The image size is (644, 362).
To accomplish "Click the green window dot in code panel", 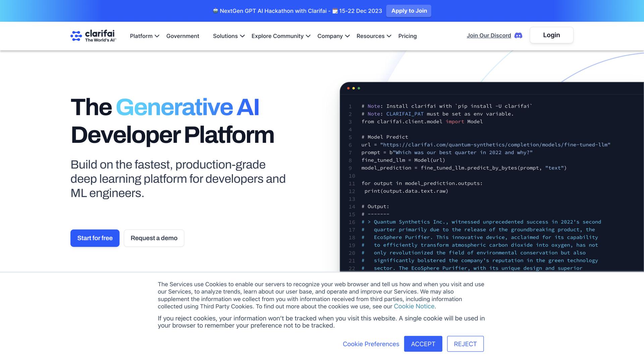I will pos(359,88).
